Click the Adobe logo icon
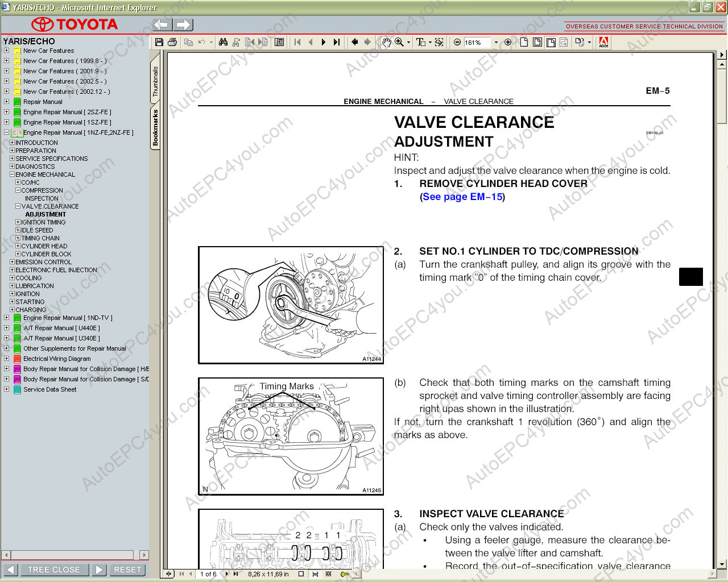The width and height of the screenshot is (728, 582). (603, 42)
